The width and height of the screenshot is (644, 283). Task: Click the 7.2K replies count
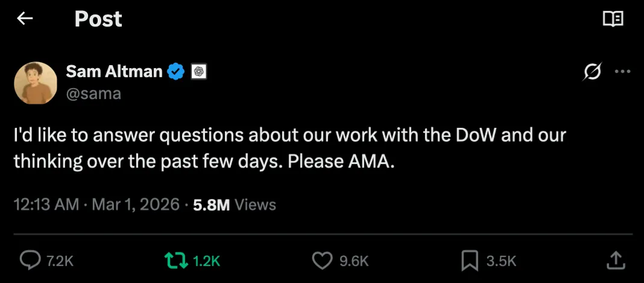(60, 261)
